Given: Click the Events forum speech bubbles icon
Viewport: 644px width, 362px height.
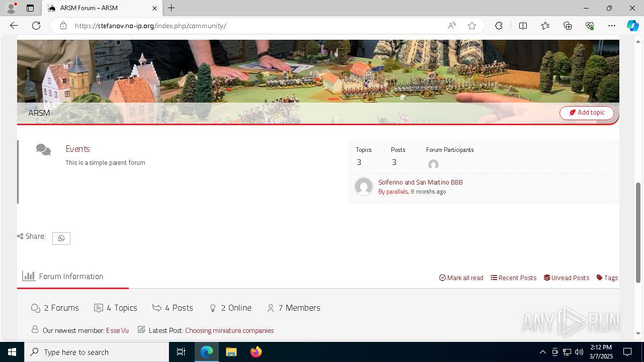Looking at the screenshot, I should (43, 149).
